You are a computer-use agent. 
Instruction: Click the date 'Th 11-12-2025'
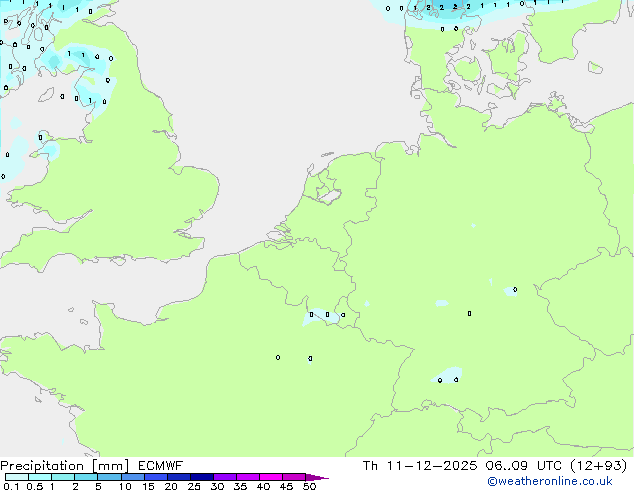pyautogui.click(x=420, y=466)
